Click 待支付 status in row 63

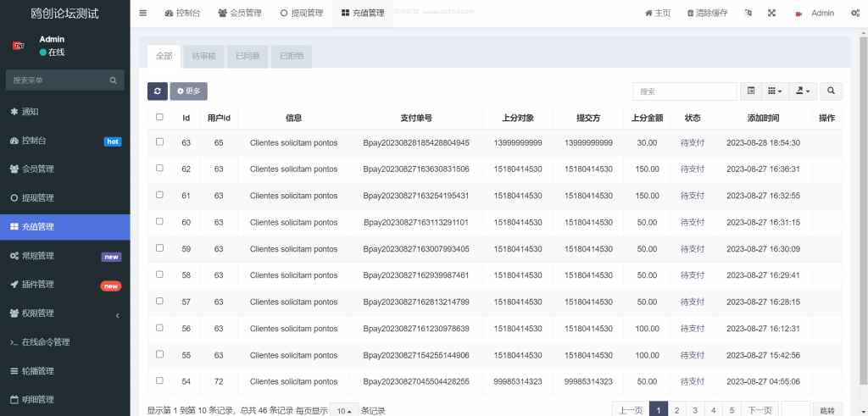[x=692, y=142]
